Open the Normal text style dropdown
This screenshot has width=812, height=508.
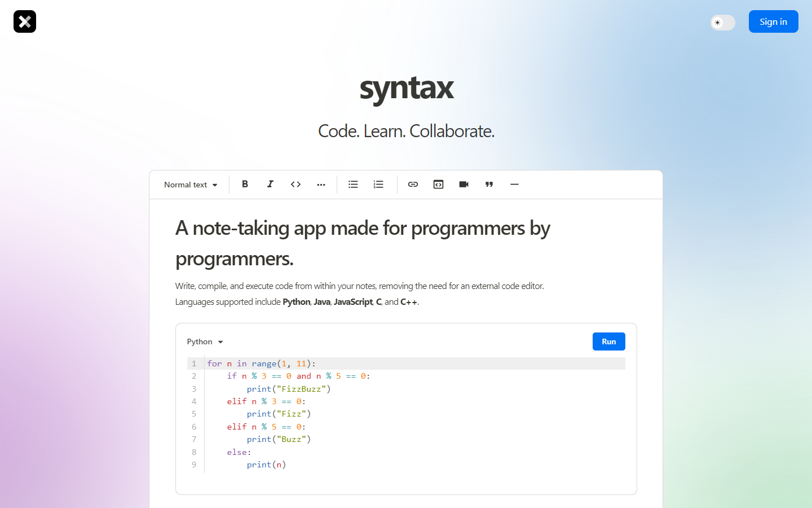coord(191,185)
